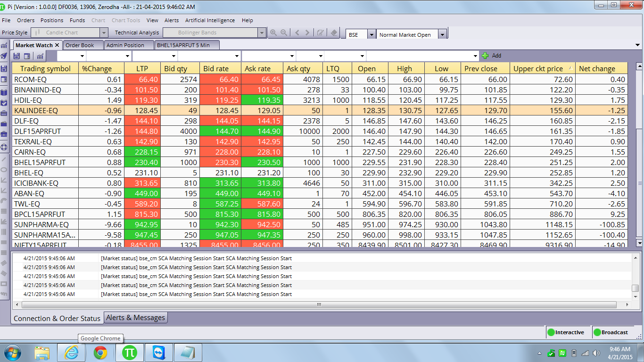Open the BSE exchange dropdown
Viewport: 644px width, 362px height.
372,34
